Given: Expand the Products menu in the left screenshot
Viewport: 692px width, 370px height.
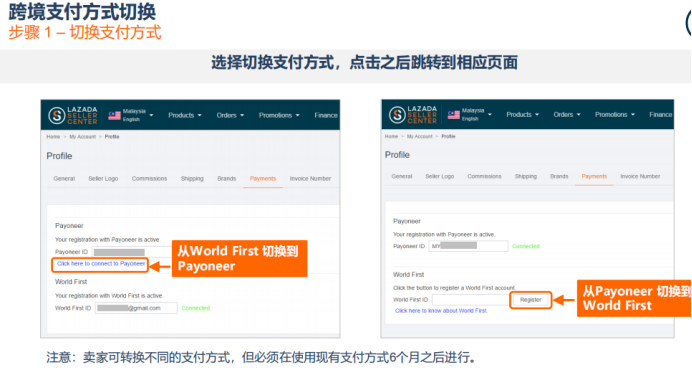Looking at the screenshot, I should tap(184, 115).
